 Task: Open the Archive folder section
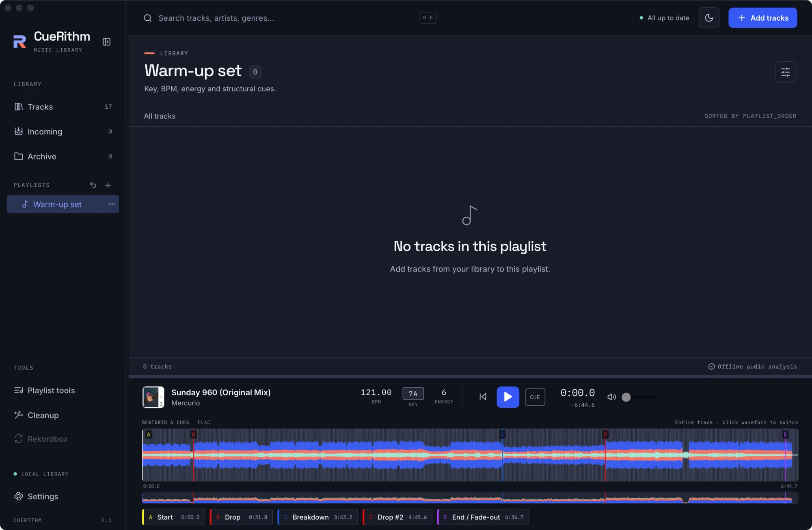coord(63,156)
